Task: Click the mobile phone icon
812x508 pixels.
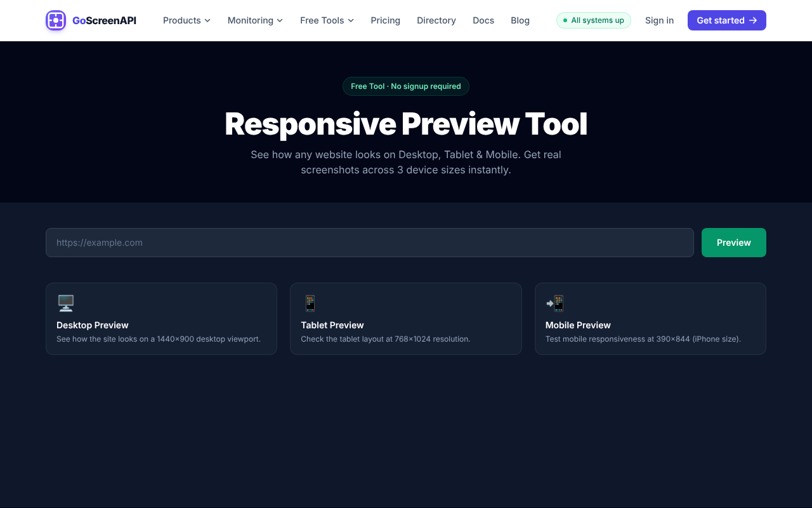Action: pyautogui.click(x=555, y=304)
